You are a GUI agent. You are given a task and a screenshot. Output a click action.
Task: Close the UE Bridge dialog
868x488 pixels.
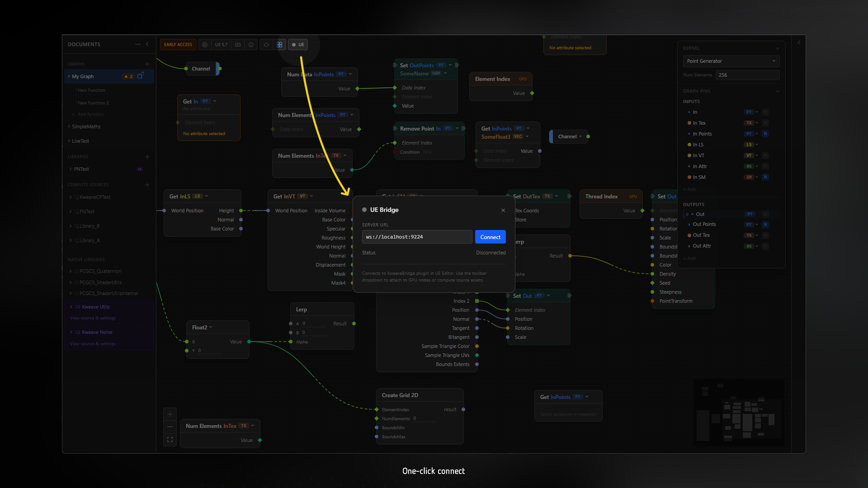(x=503, y=210)
